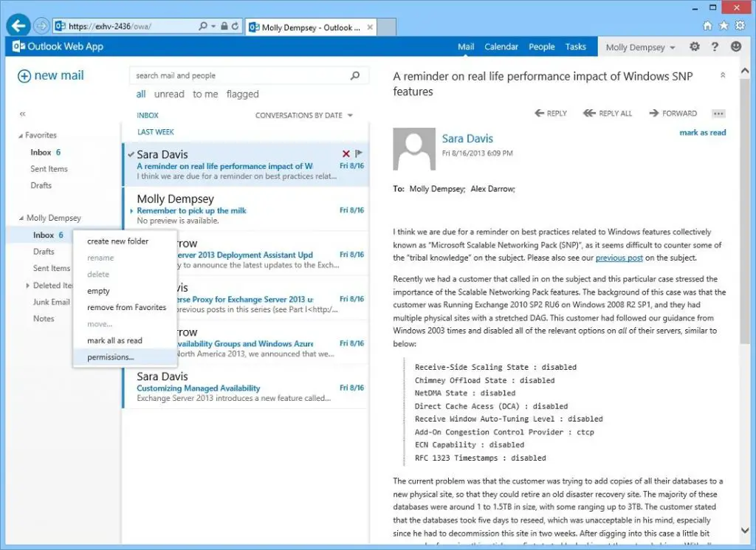Click the reading pane scroll up arrow
This screenshot has width=756, height=550.
click(744, 71)
